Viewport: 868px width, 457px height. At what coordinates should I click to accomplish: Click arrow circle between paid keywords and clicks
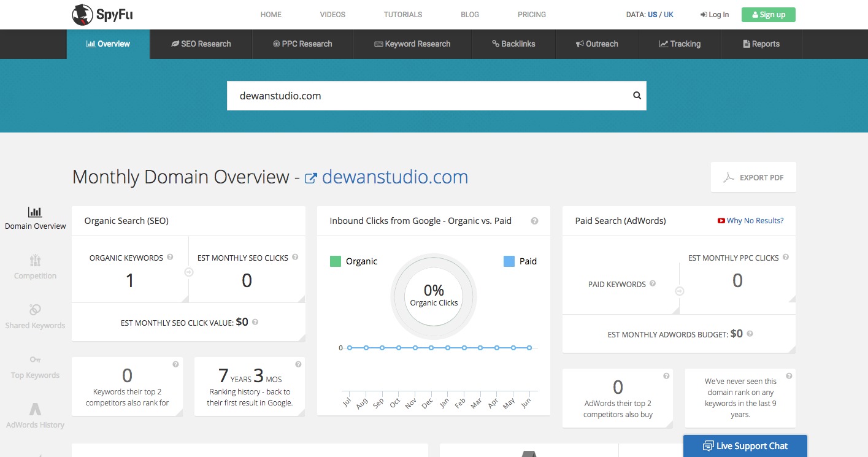(680, 291)
